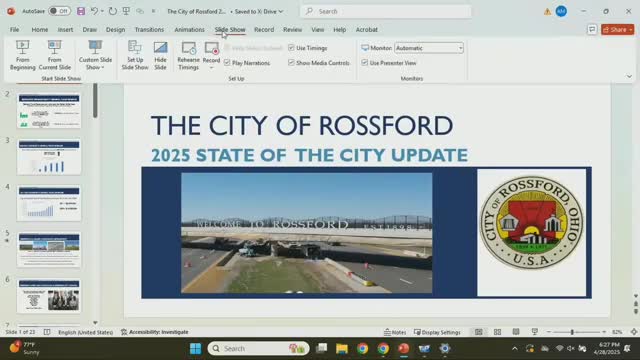Expand the Undo history dropdown
The width and height of the screenshot is (640, 360).
click(x=102, y=11)
